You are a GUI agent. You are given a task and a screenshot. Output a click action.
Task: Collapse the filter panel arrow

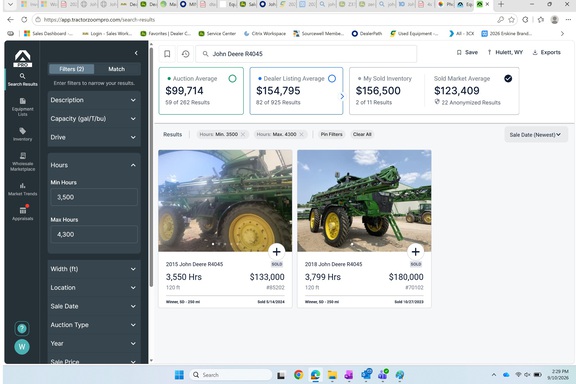(136, 53)
